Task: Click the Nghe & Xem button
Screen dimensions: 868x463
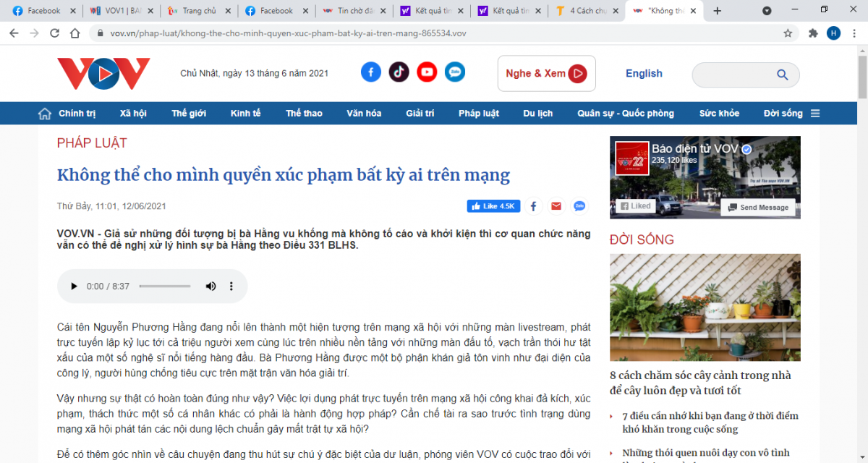Action: coord(546,74)
